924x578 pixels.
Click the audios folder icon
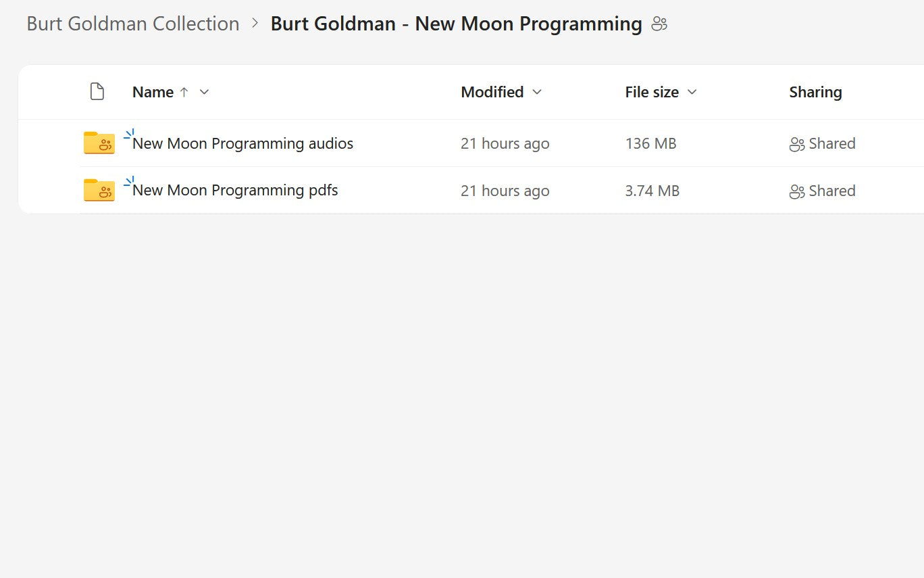pyautogui.click(x=99, y=143)
